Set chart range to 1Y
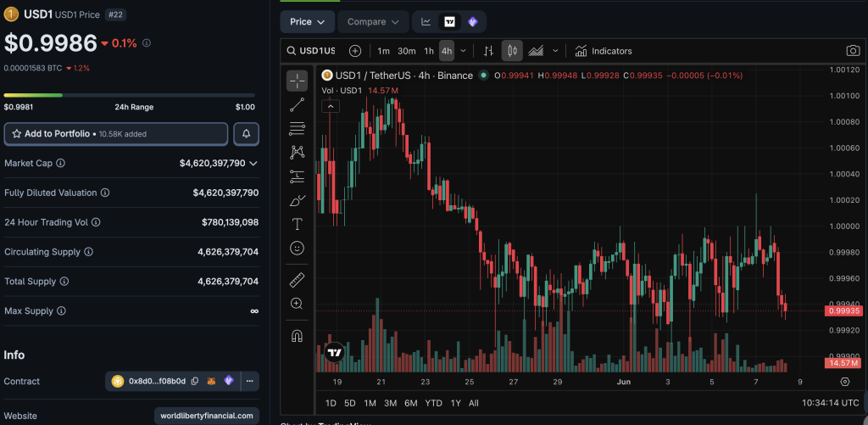Viewport: 868px width, 425px height. click(x=455, y=403)
